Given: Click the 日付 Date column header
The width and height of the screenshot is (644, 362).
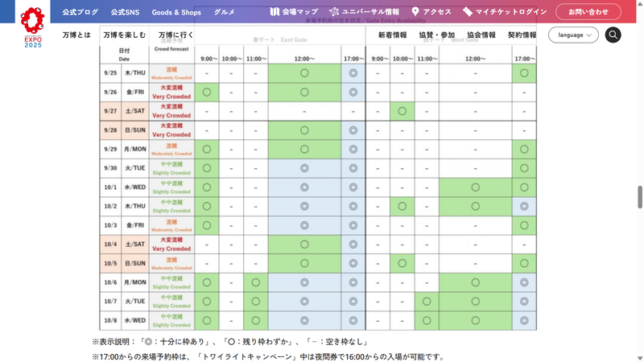Looking at the screenshot, I should coord(124,55).
